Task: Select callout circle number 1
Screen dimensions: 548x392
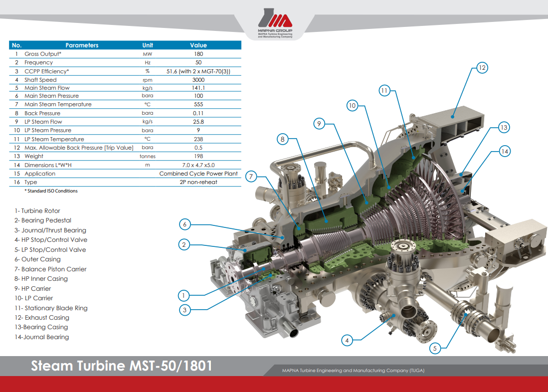Action: tap(185, 295)
